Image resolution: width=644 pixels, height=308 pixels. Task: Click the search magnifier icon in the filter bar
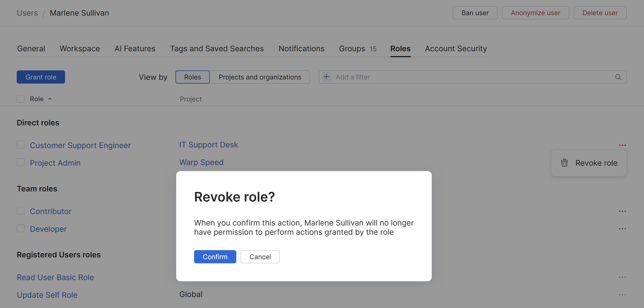[x=618, y=77]
